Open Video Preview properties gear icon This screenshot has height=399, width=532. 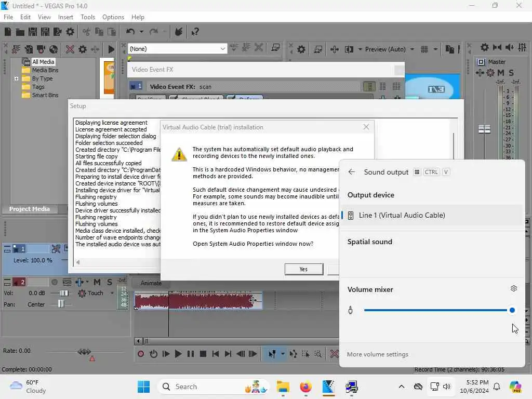301,49
